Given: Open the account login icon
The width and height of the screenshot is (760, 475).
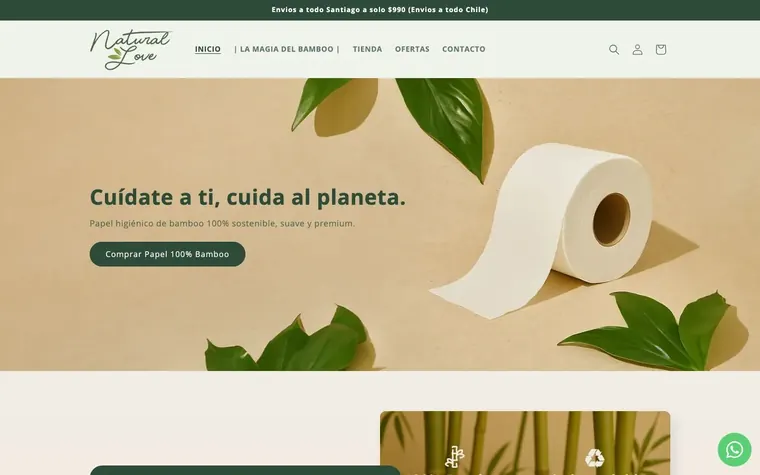Looking at the screenshot, I should click(637, 49).
